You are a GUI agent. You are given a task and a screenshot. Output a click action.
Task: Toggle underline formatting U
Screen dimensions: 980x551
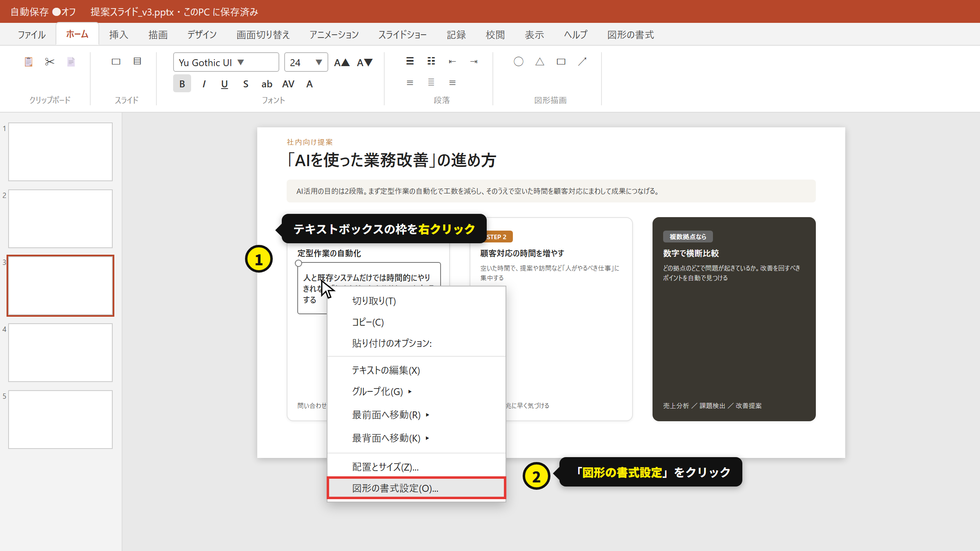pos(225,84)
